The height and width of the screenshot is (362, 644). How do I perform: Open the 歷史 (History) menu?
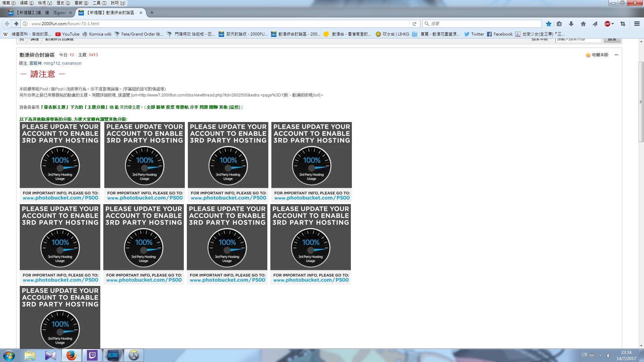(x=63, y=3)
